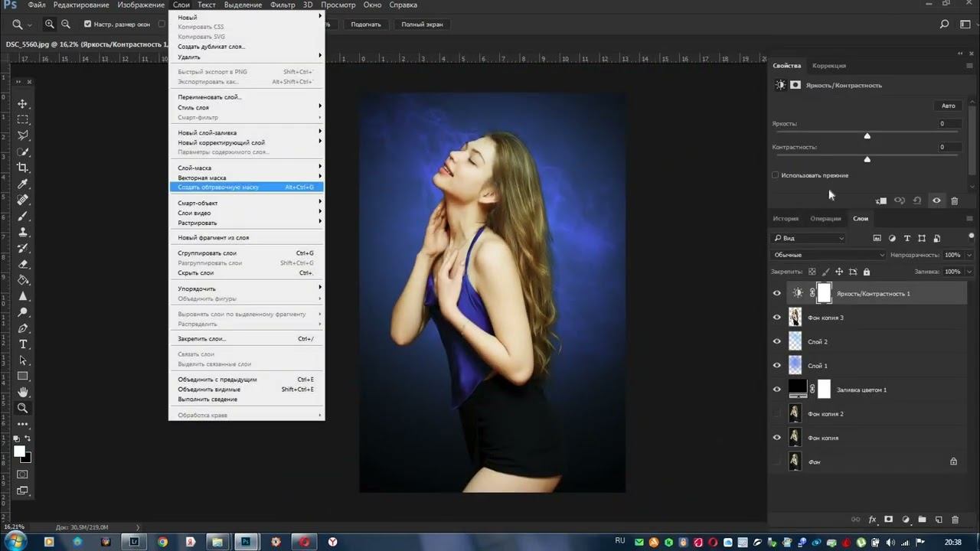Viewport: 980px width, 551px height.
Task: Click the delete layer trash icon
Action: [x=955, y=520]
